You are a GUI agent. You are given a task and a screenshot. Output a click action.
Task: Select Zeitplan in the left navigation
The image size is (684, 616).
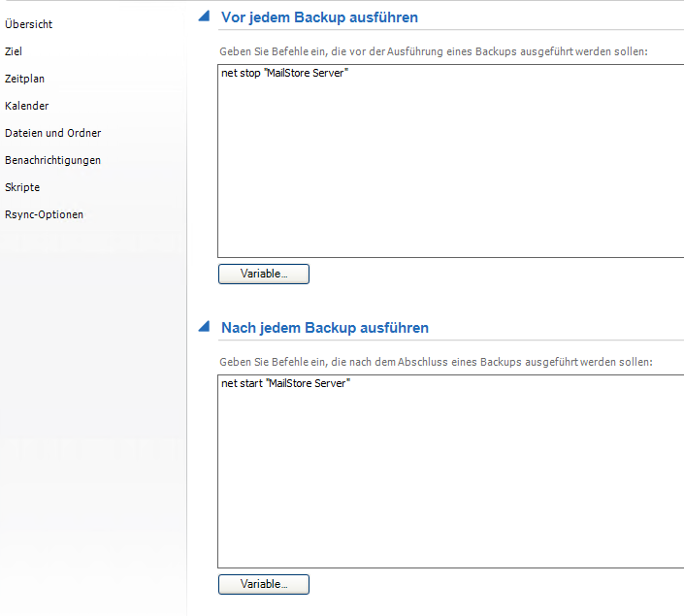pyautogui.click(x=25, y=79)
